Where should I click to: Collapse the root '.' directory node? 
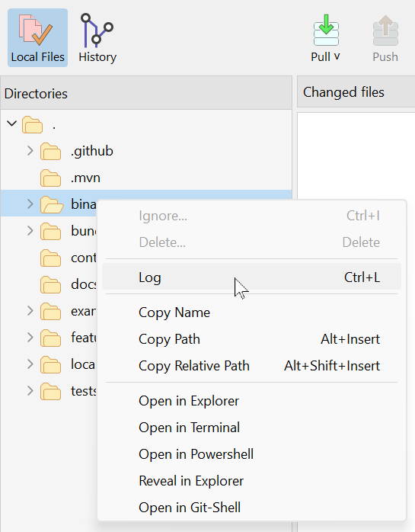(x=12, y=123)
